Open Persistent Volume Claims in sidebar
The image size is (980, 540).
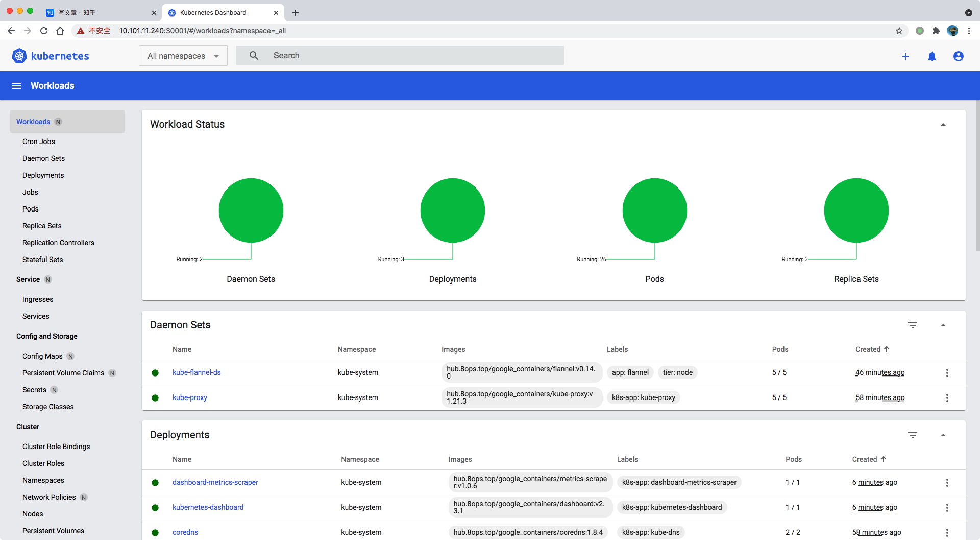click(x=63, y=373)
